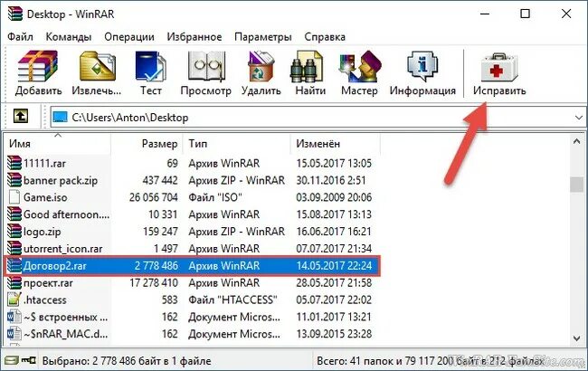The height and width of the screenshot is (371, 588).
Task: Select the utorrent_icon.rar file name
Action: pyautogui.click(x=62, y=249)
